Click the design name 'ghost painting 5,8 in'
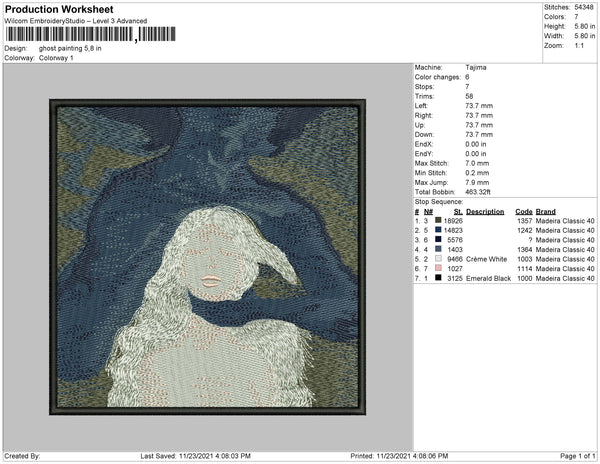This screenshot has height=464, width=600. click(x=70, y=49)
